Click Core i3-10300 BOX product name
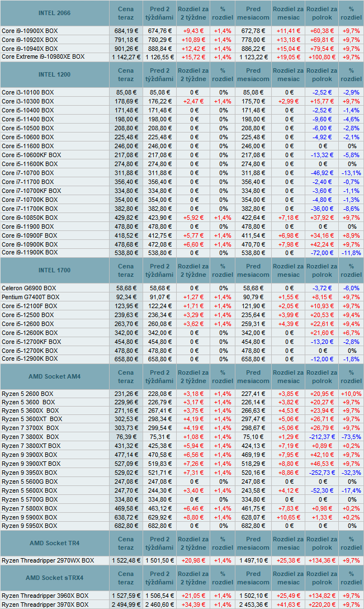Viewport: 364px width, 609px height. point(27,101)
